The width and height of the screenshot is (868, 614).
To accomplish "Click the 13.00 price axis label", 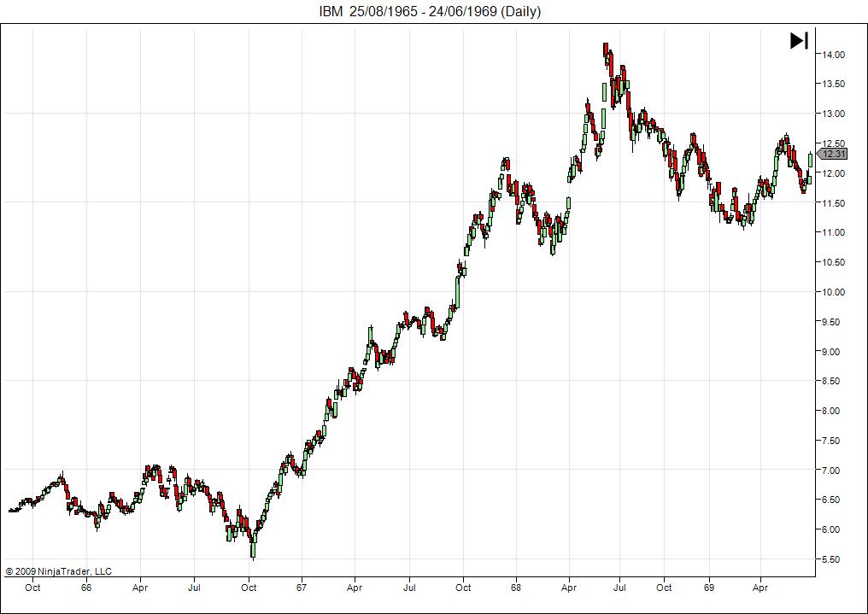I will pyautogui.click(x=834, y=114).
